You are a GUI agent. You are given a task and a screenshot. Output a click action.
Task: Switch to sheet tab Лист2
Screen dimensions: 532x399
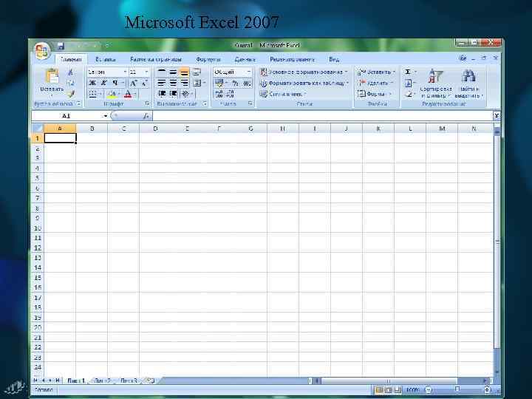click(103, 381)
